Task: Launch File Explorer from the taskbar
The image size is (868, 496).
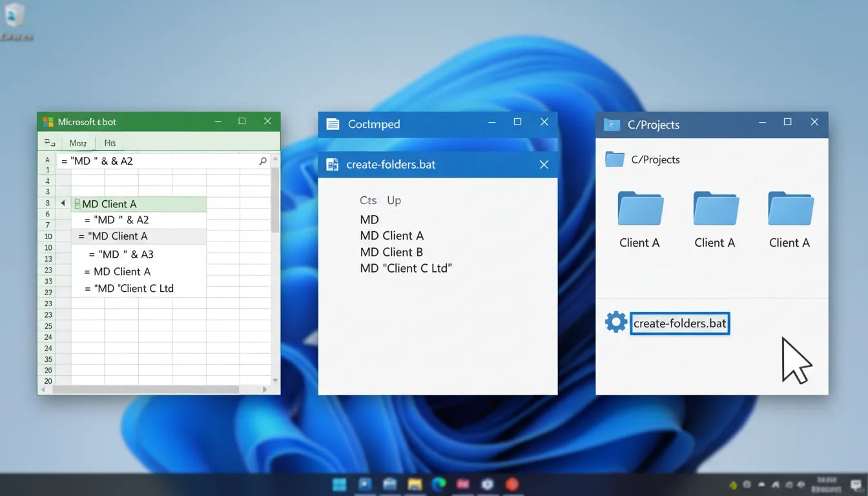Action: 414,484
